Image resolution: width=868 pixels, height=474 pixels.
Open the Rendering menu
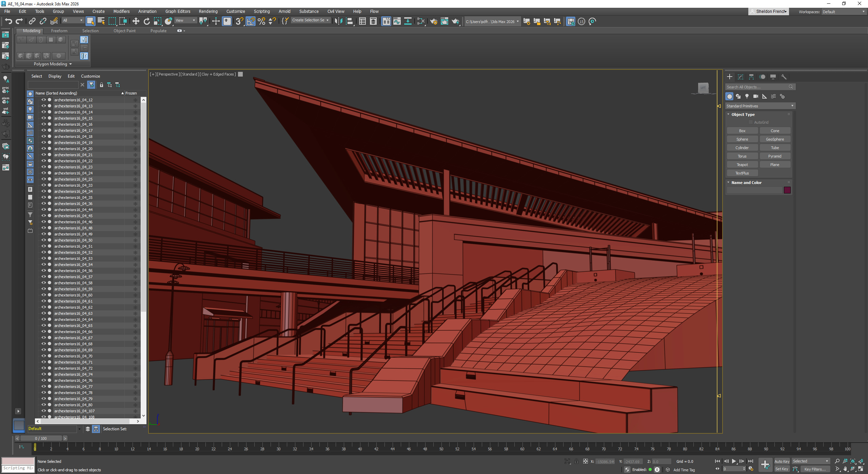pyautogui.click(x=208, y=11)
